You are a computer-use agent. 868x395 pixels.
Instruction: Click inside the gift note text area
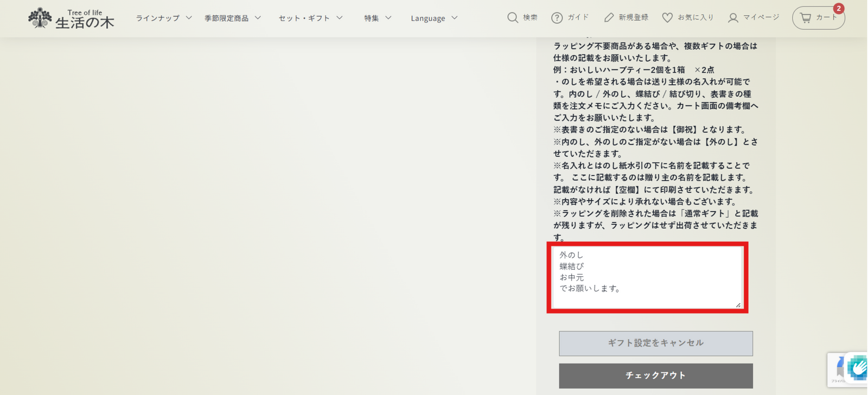pos(647,277)
